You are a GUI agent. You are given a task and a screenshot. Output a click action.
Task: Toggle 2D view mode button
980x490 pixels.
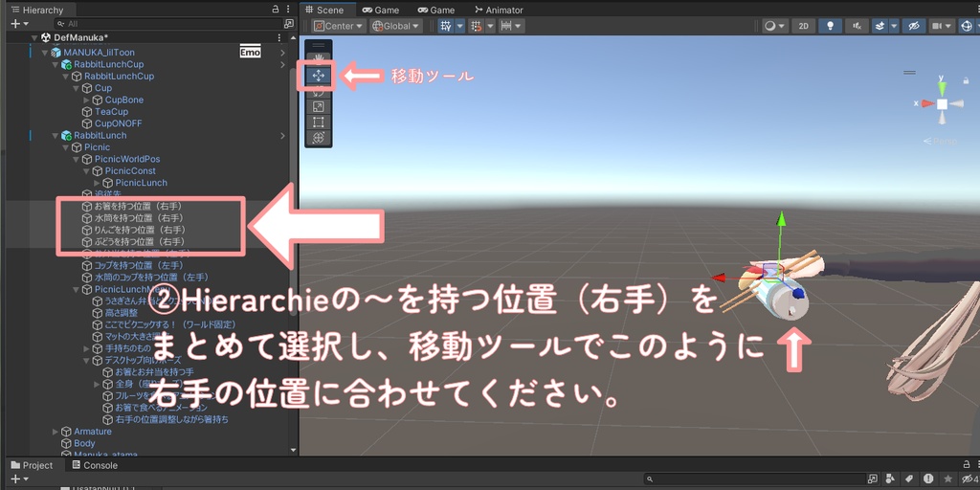[x=804, y=26]
